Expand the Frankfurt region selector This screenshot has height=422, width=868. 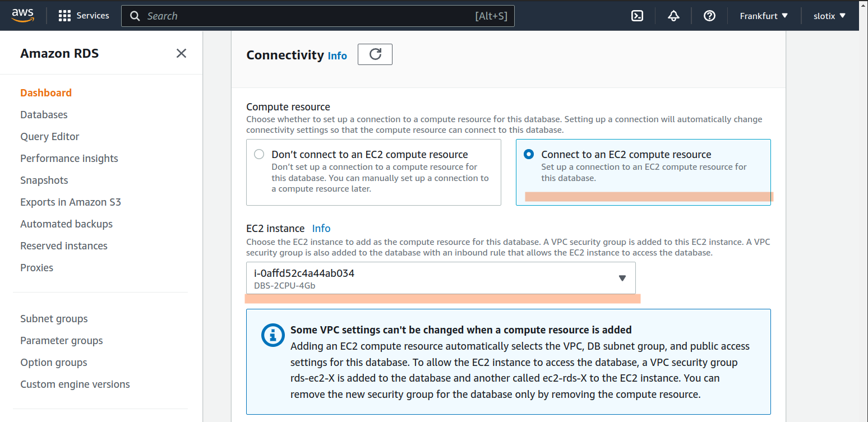(x=763, y=15)
